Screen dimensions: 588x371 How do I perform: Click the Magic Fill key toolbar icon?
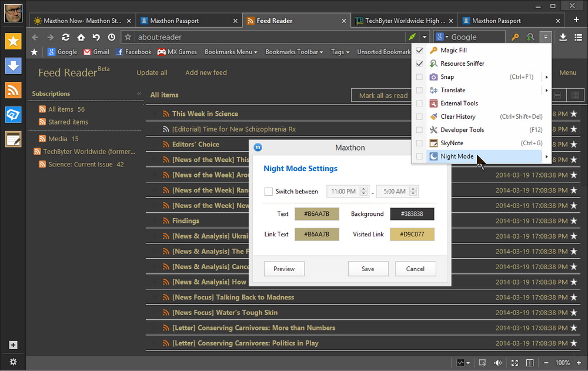[x=515, y=37]
